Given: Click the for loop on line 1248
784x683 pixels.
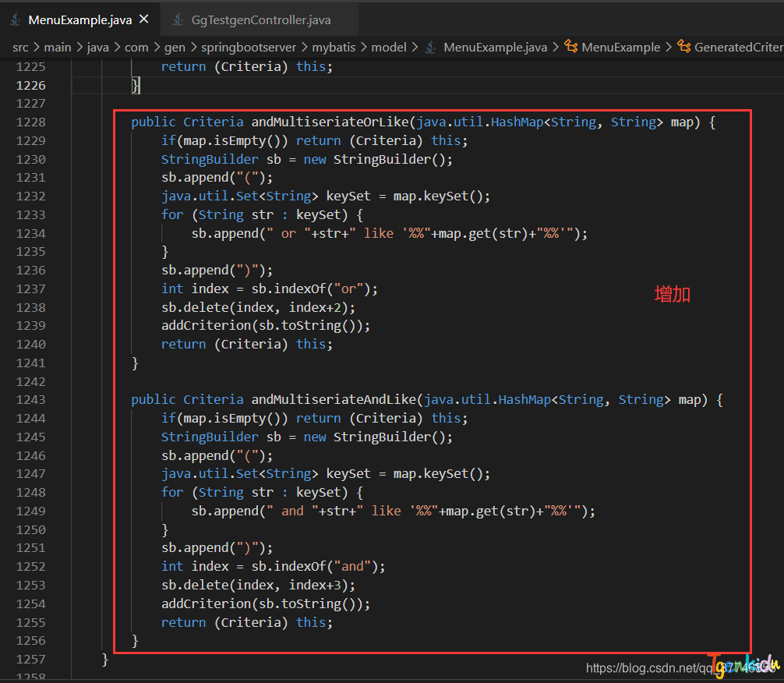Looking at the screenshot, I should [262, 492].
